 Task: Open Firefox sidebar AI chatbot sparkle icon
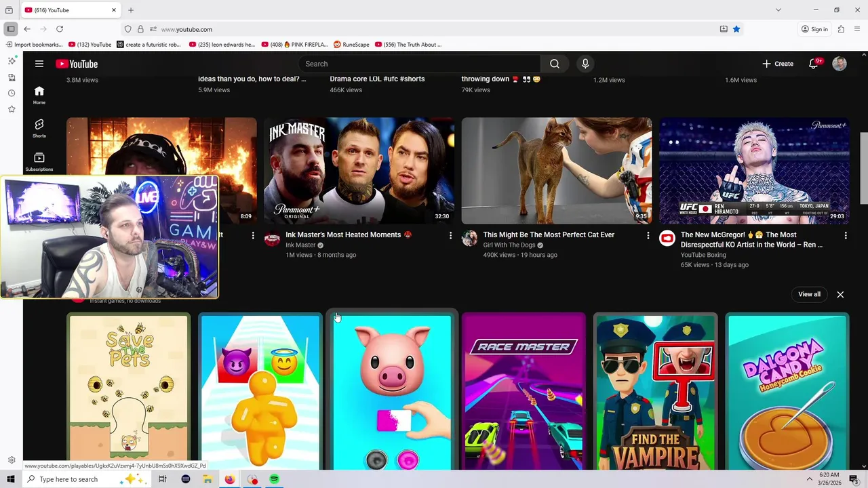12,61
